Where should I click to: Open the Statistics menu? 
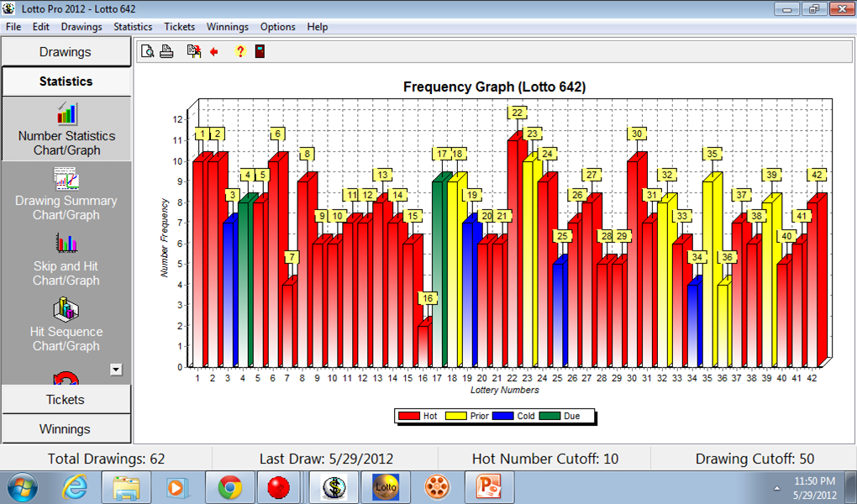click(133, 27)
